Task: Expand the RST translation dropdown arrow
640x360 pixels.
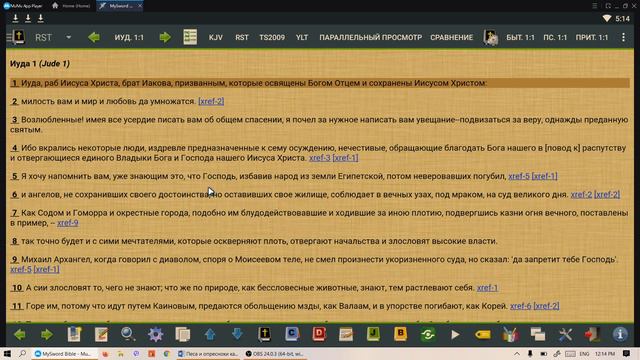Action: 69,37
